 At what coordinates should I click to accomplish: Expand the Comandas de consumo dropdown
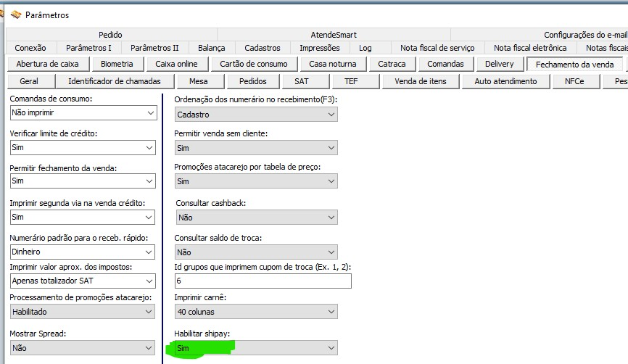click(x=83, y=113)
